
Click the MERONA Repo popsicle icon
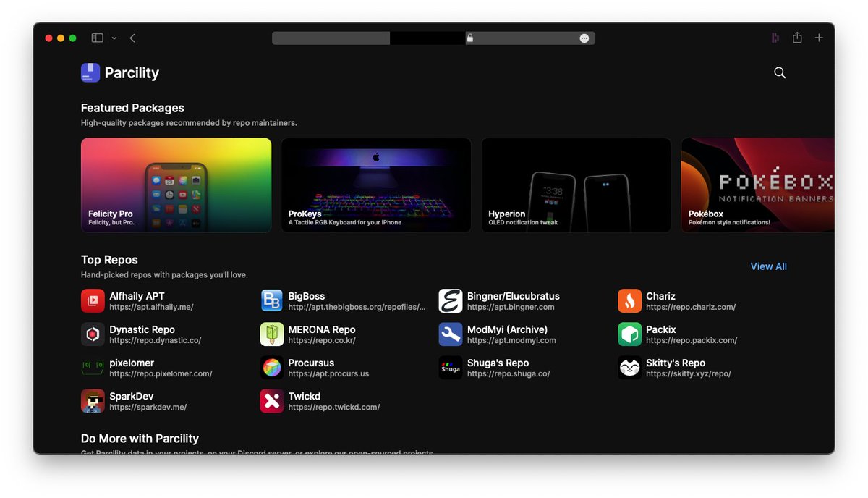[x=272, y=334]
